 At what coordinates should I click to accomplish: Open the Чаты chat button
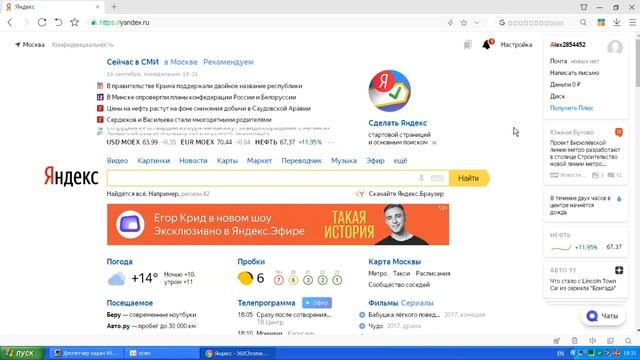pyautogui.click(x=603, y=316)
